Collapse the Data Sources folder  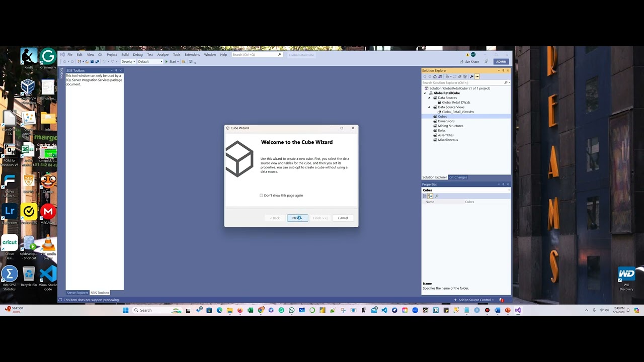[x=429, y=98]
